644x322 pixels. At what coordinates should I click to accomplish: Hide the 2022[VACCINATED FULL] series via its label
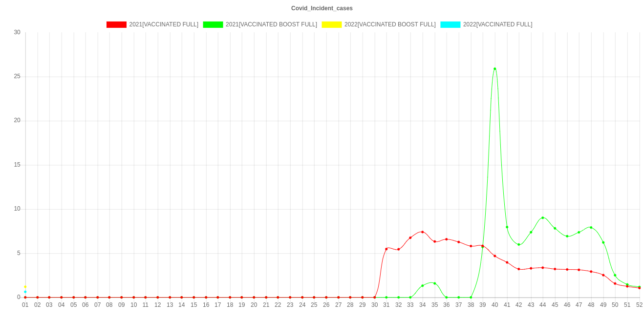(x=497, y=24)
